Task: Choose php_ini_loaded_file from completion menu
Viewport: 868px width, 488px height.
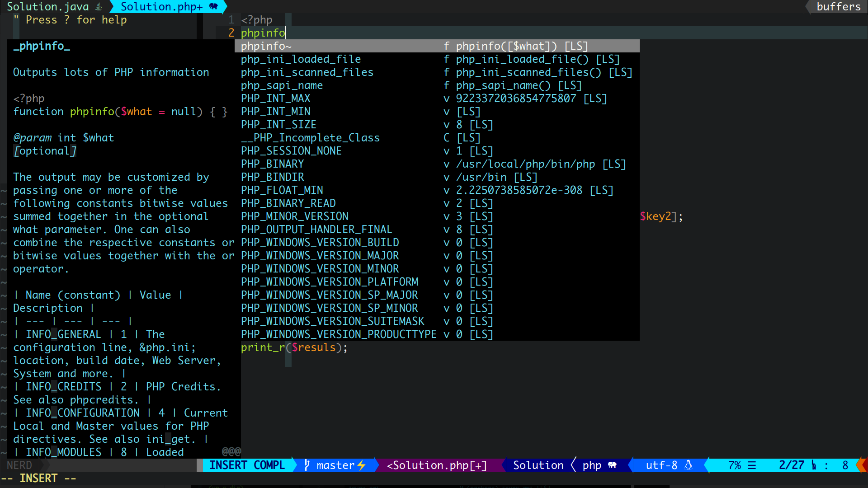Action: (x=301, y=59)
